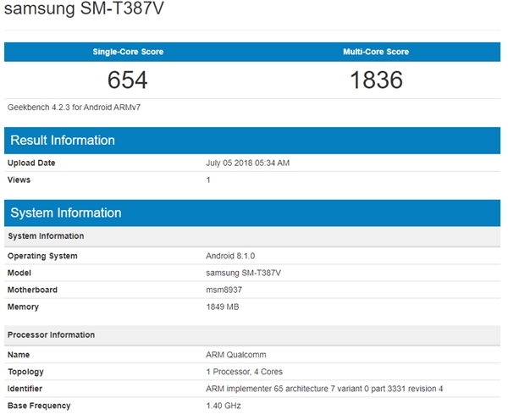This screenshot has width=508, height=420.
Task: Click the Result Information section header
Action: (x=61, y=140)
